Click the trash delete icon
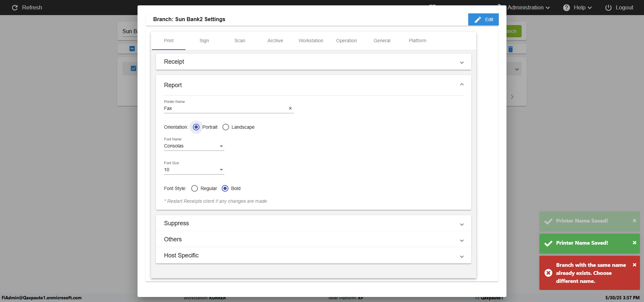This screenshot has width=644, height=302. 511,49
